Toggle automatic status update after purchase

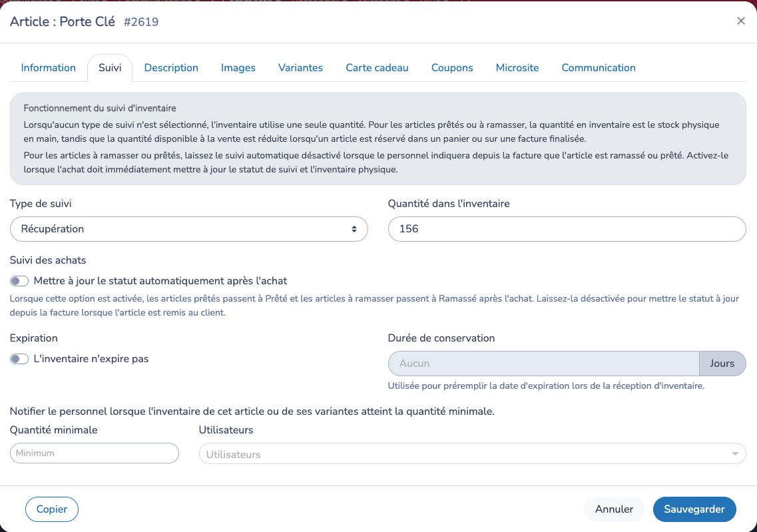(19, 281)
